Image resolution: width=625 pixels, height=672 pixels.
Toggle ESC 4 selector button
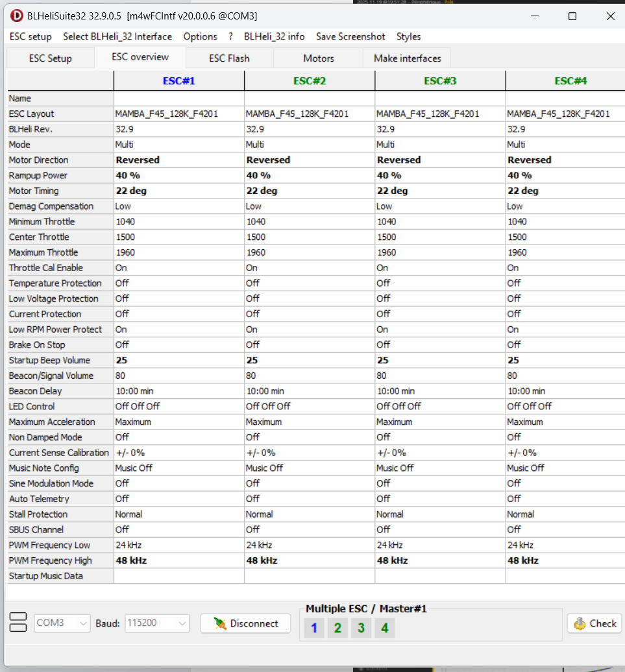click(x=384, y=628)
